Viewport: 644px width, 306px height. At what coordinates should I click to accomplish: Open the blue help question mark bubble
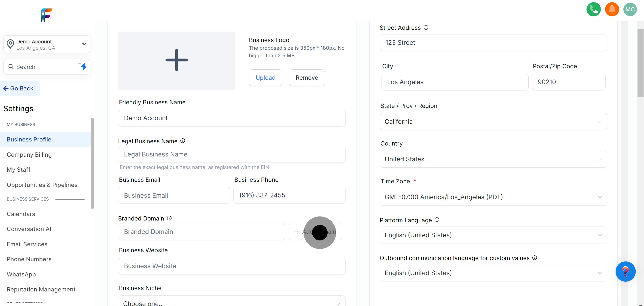pyautogui.click(x=625, y=272)
